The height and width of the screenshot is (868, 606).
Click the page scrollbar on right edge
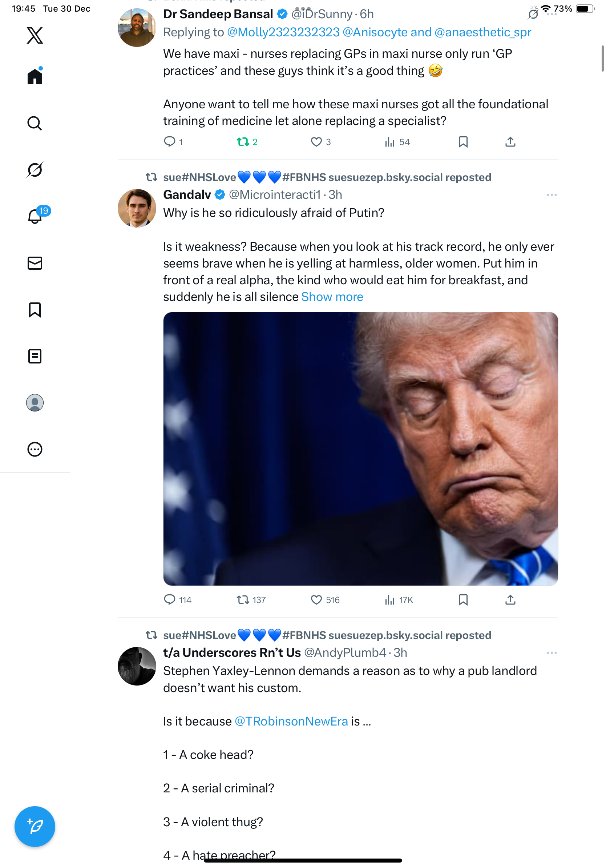pos(603,59)
